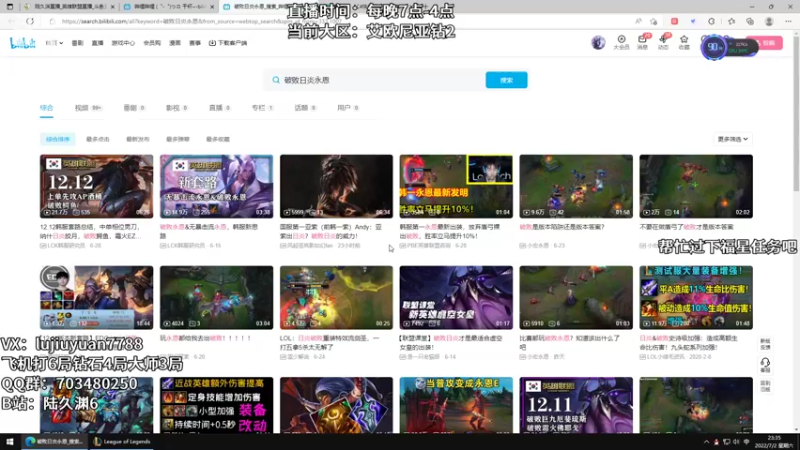Switch to the second browser tab
The image size is (800, 450).
coord(166,7)
